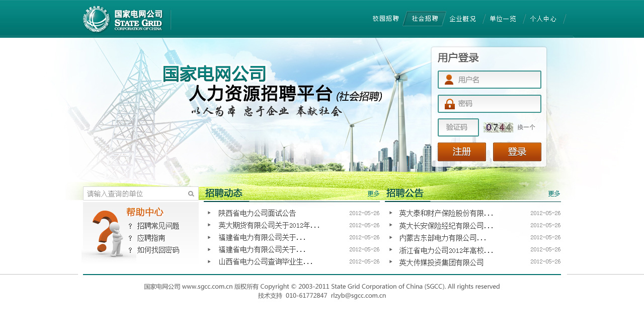Screen dimensions: 644x335
Task: Open the 个人中心 navigation tab
Action: (x=543, y=19)
